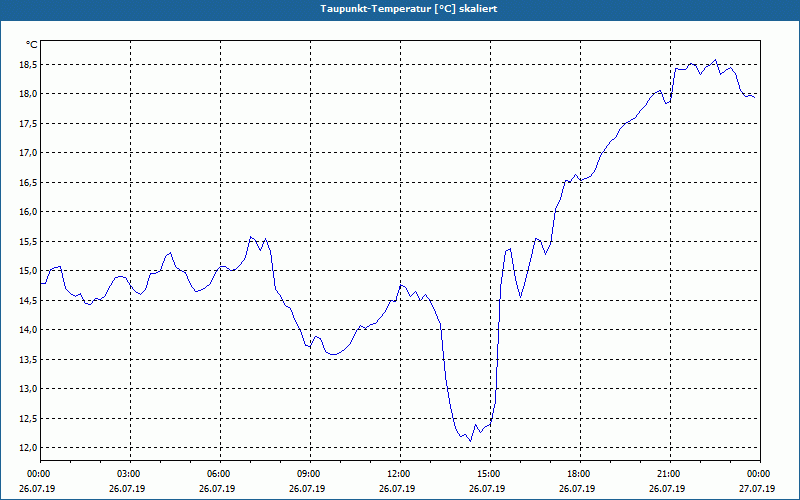The width and height of the screenshot is (800, 500).
Task: Select the 26.07.19 date under 09:00
Action: point(307,488)
